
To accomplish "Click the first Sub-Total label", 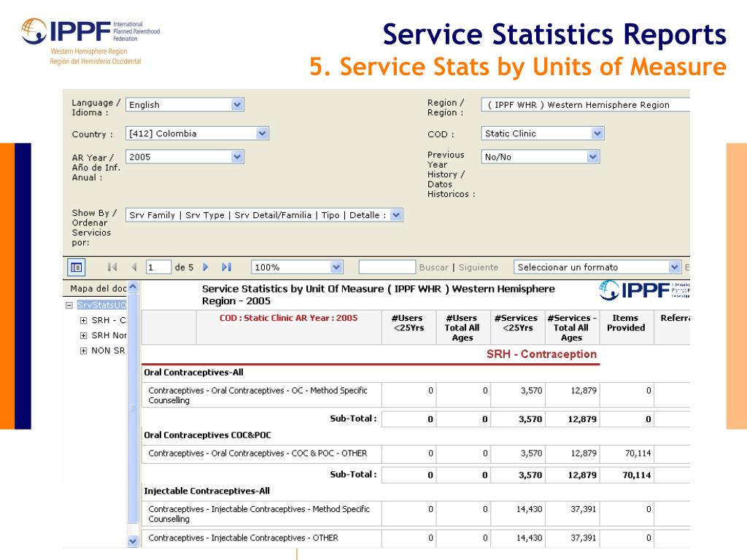I will pyautogui.click(x=354, y=419).
